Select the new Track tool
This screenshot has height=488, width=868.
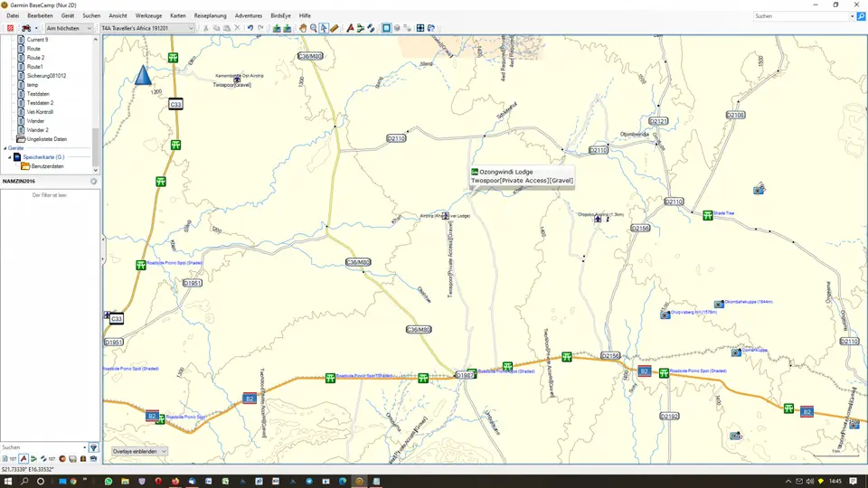pyautogui.click(x=371, y=28)
